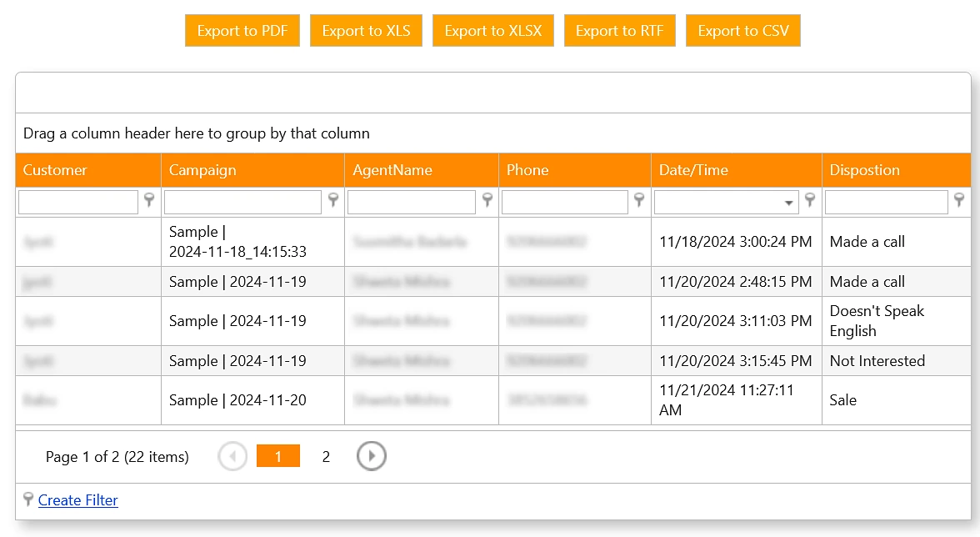Expand the Date/Time filter dropdown

coord(788,203)
